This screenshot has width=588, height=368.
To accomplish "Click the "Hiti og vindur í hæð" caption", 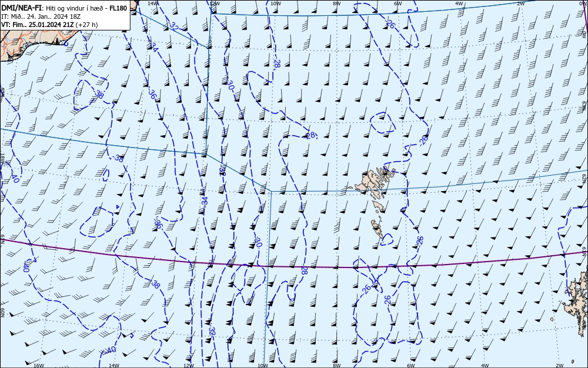I will (74, 8).
